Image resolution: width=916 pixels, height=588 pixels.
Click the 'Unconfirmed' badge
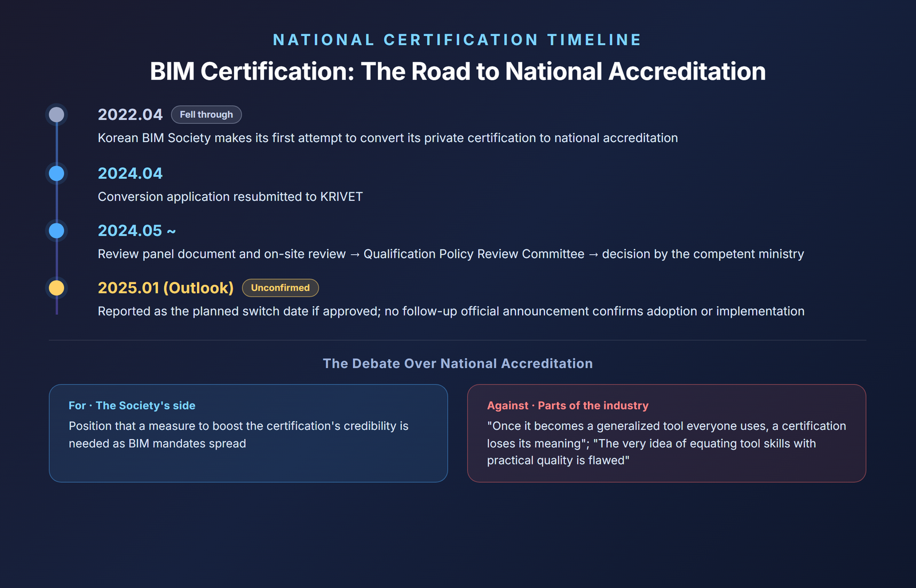coord(280,288)
